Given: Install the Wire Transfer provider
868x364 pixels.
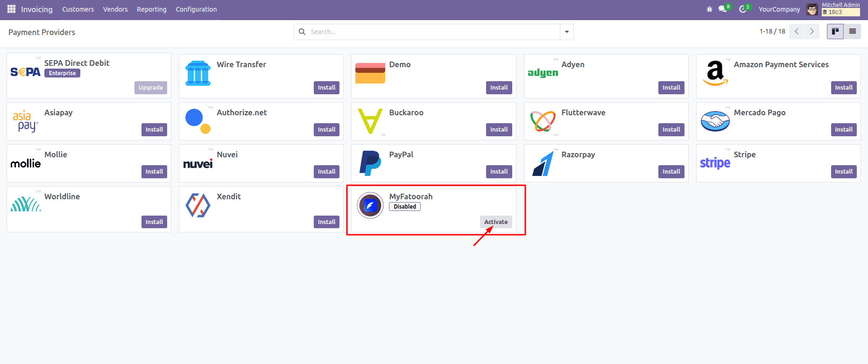Looking at the screenshot, I should click(x=327, y=88).
